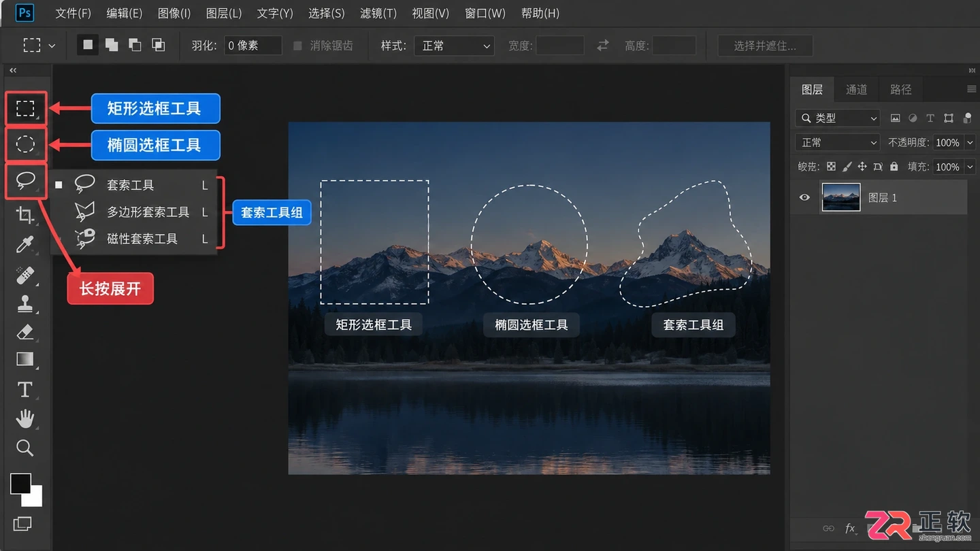
Task: Filter layers by pixel layer icon
Action: [895, 118]
